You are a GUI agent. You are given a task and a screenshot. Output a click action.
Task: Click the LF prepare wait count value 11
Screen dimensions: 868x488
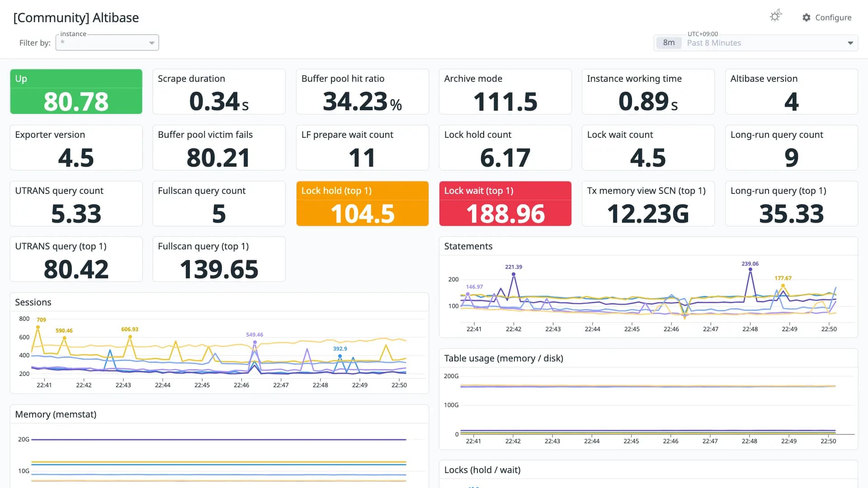362,158
